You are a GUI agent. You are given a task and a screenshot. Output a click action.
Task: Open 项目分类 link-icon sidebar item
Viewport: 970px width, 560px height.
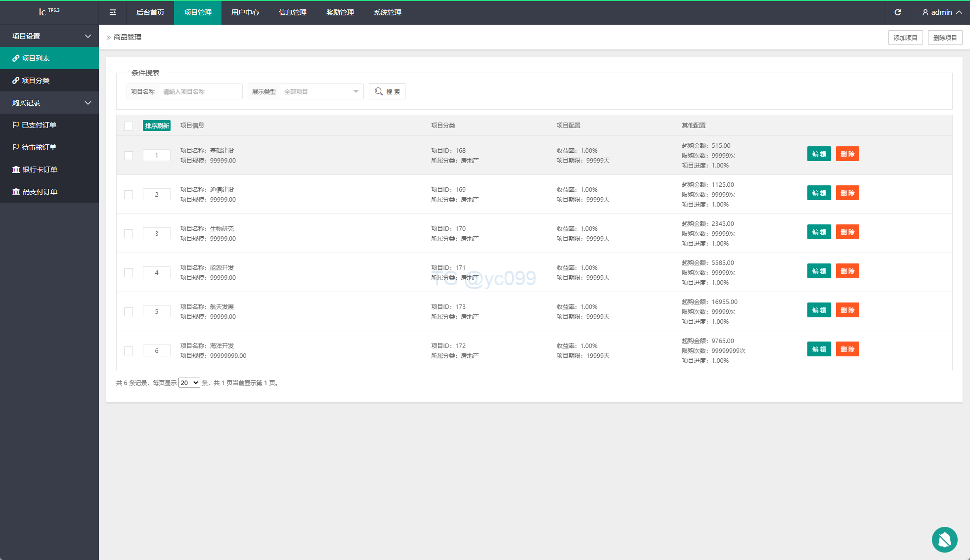click(x=36, y=81)
